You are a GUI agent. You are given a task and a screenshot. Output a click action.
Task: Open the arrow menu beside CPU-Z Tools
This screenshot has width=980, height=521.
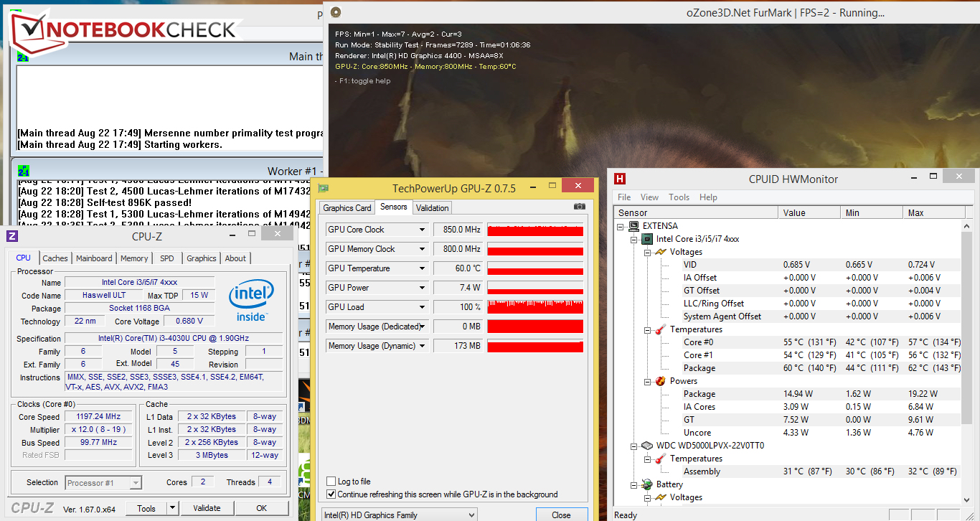(173, 508)
